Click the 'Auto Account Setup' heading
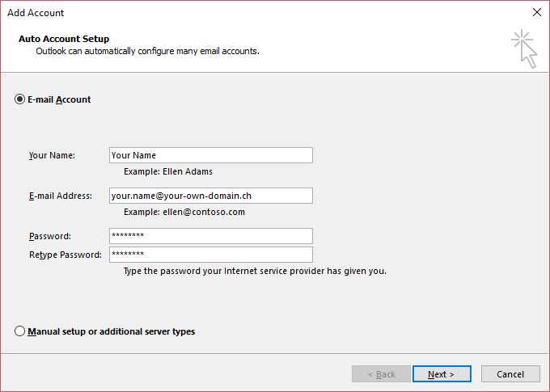 tap(64, 39)
